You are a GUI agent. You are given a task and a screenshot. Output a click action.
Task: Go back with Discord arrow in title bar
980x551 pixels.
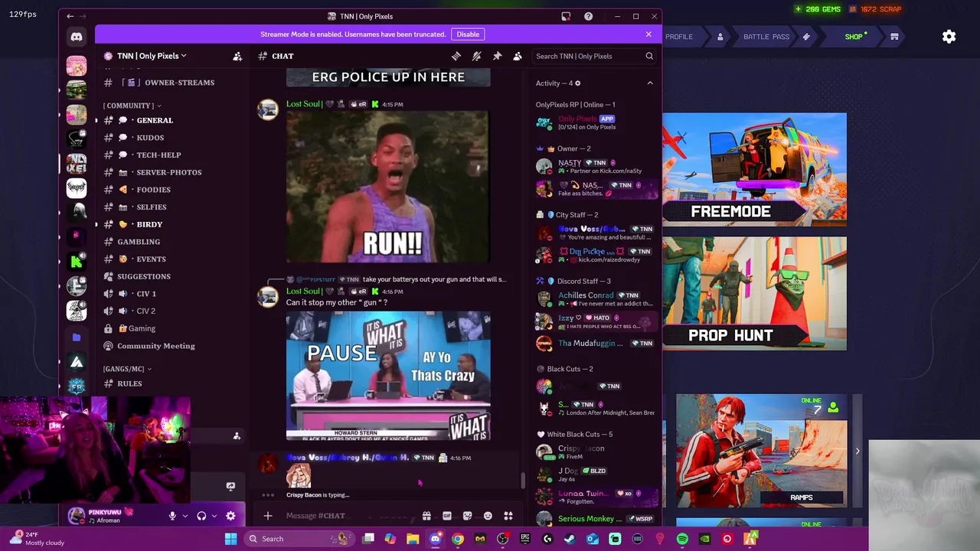70,16
